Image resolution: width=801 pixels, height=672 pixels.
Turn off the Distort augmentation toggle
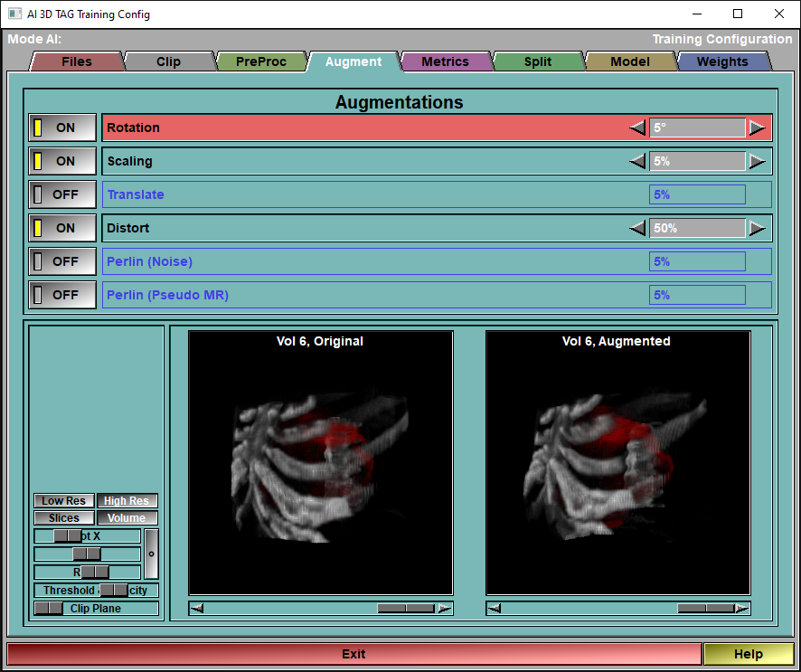[62, 228]
